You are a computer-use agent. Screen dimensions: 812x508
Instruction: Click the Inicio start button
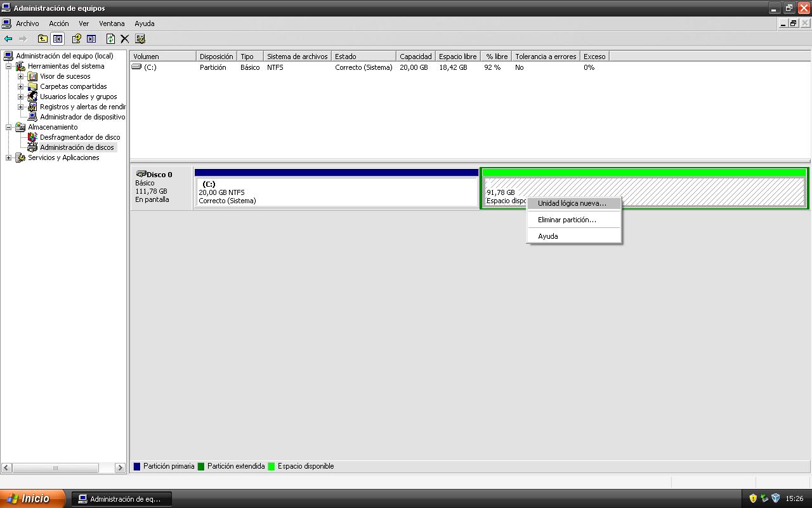(x=32, y=498)
